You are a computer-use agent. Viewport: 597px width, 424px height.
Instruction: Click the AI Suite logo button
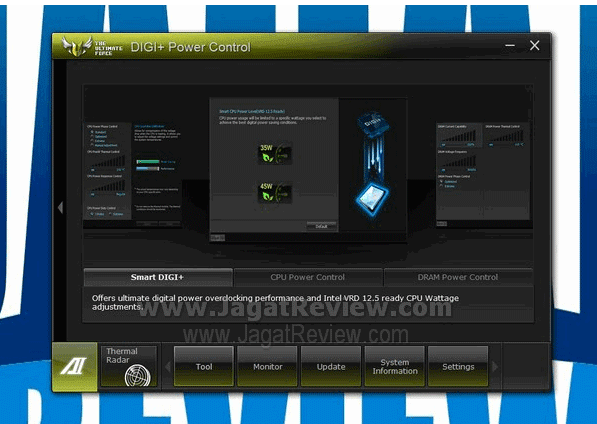click(75, 367)
